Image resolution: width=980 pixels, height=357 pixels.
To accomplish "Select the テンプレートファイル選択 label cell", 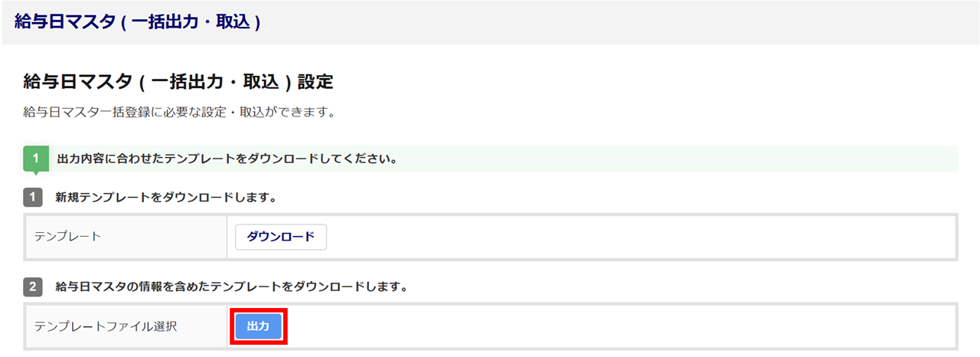I will (x=126, y=326).
